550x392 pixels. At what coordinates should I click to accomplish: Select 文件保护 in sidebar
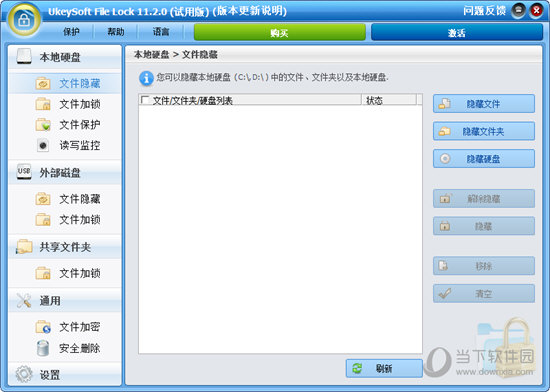pyautogui.click(x=65, y=125)
